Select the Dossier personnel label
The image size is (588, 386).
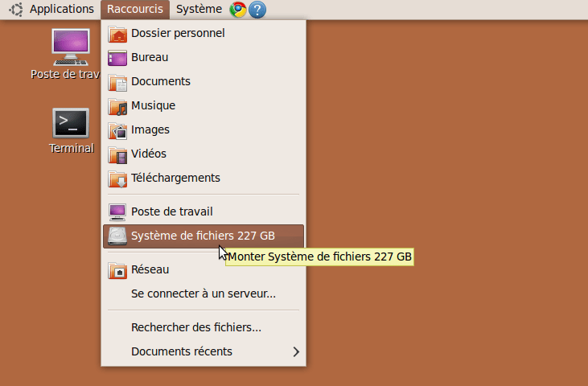click(x=178, y=33)
